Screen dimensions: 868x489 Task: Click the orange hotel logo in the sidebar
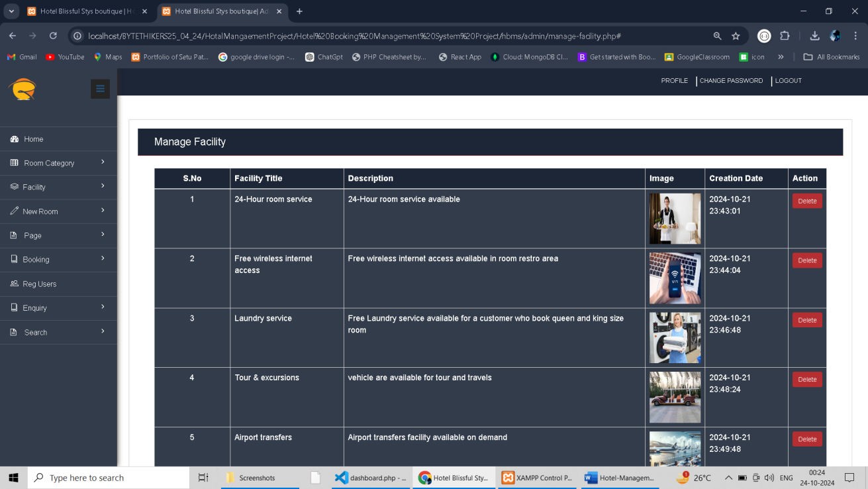click(x=23, y=89)
